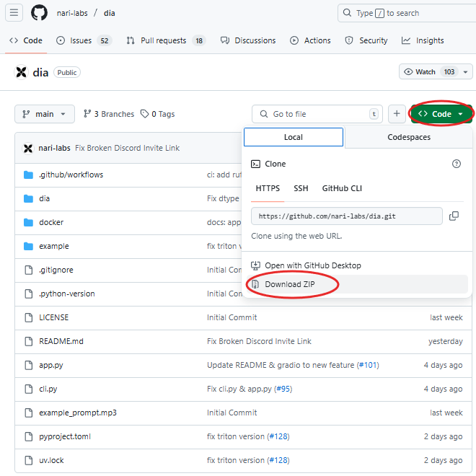This screenshot has height=476, width=476.
Task: Select the Codespaces tab
Action: tap(409, 137)
